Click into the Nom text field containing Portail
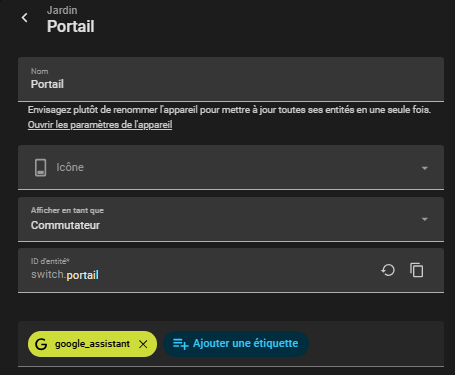 click(x=231, y=79)
